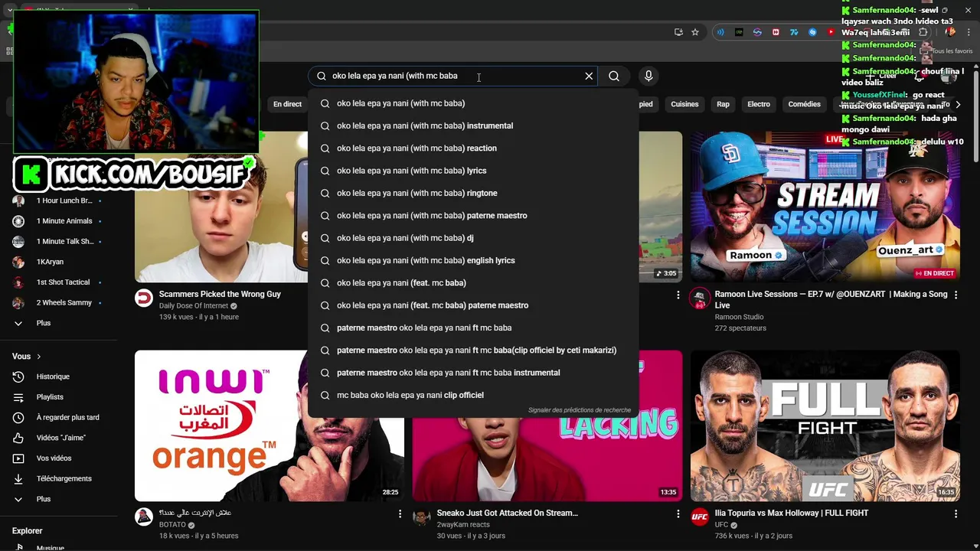Open the 'Daily Dose Of Internet' channel name

tap(194, 306)
